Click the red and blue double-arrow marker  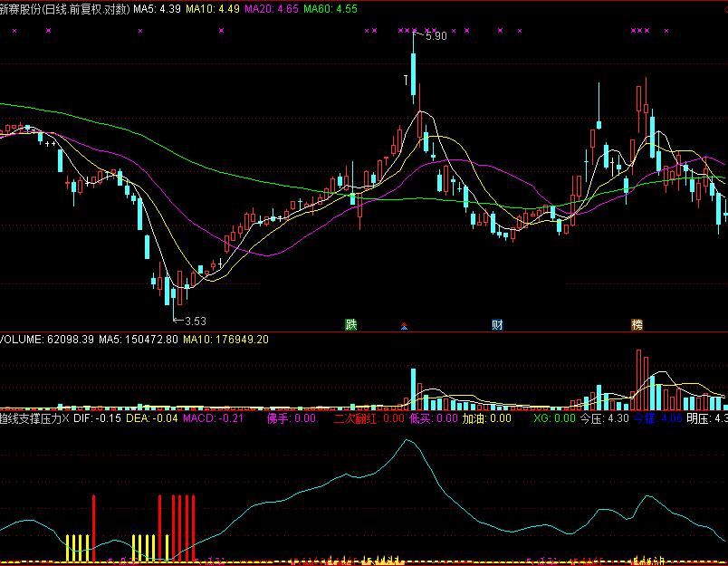point(404,326)
